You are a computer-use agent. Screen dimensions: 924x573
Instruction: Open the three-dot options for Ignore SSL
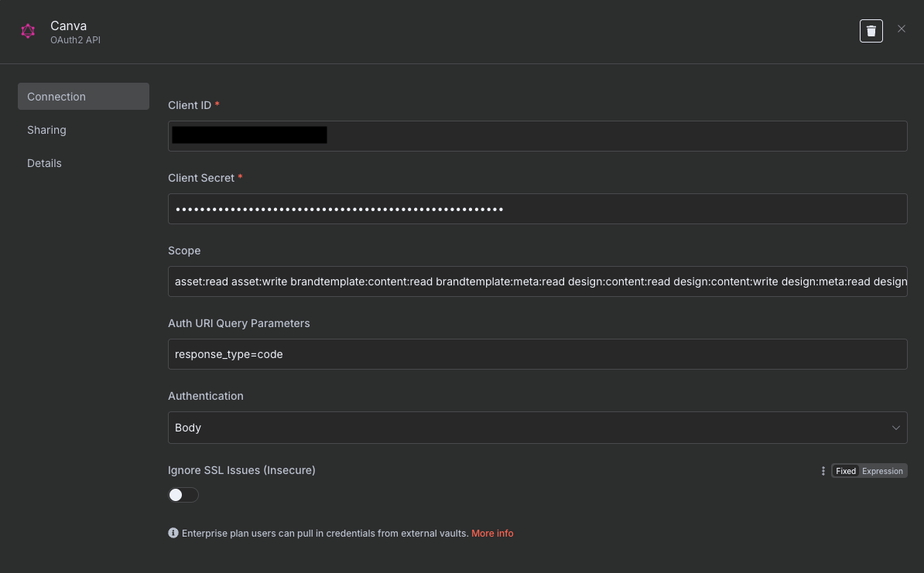click(x=823, y=471)
